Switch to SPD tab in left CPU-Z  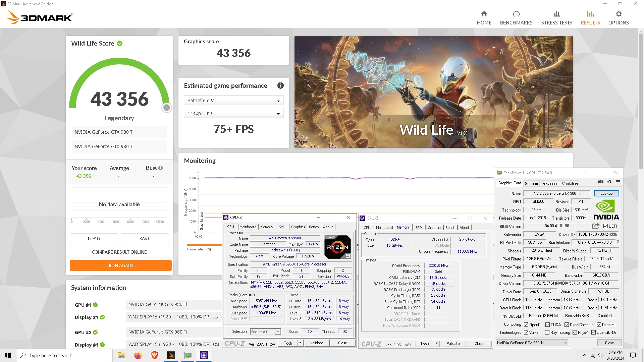tap(282, 227)
